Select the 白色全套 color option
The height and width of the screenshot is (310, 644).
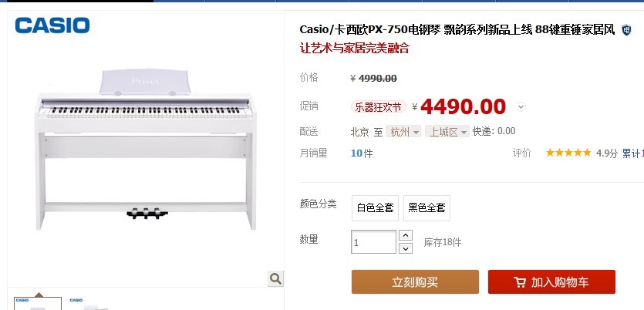coord(375,207)
